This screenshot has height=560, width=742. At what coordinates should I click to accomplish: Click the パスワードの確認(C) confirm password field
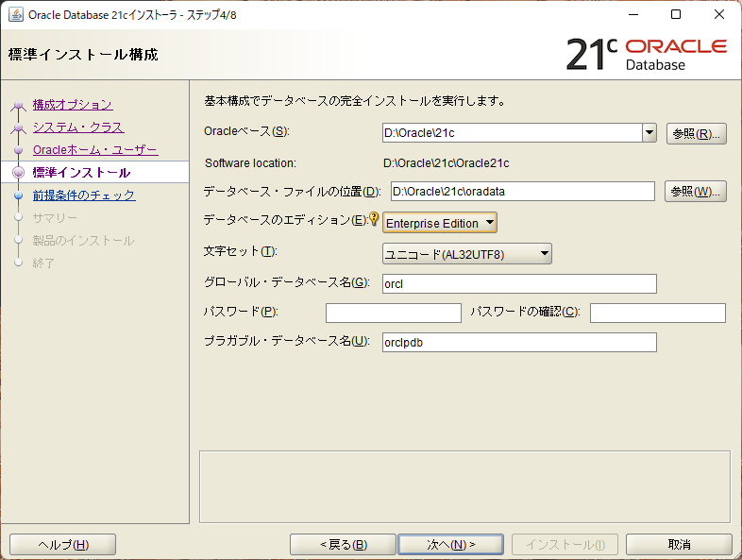click(x=658, y=313)
